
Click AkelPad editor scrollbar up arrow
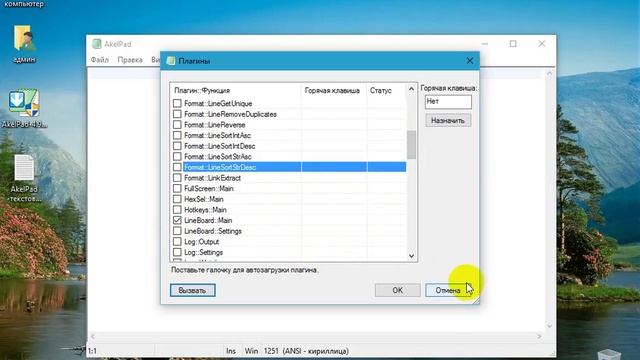point(549,73)
